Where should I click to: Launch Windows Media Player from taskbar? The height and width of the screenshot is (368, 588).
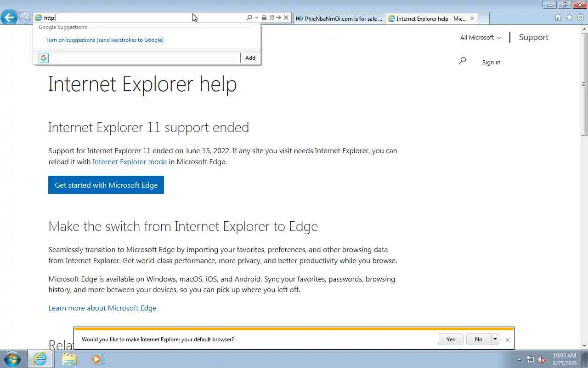click(97, 359)
